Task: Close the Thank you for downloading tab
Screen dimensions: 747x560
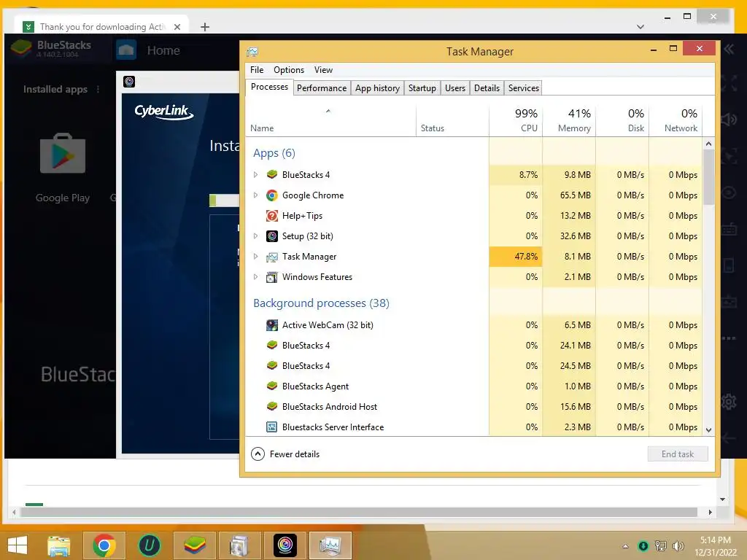Action: [x=177, y=27]
